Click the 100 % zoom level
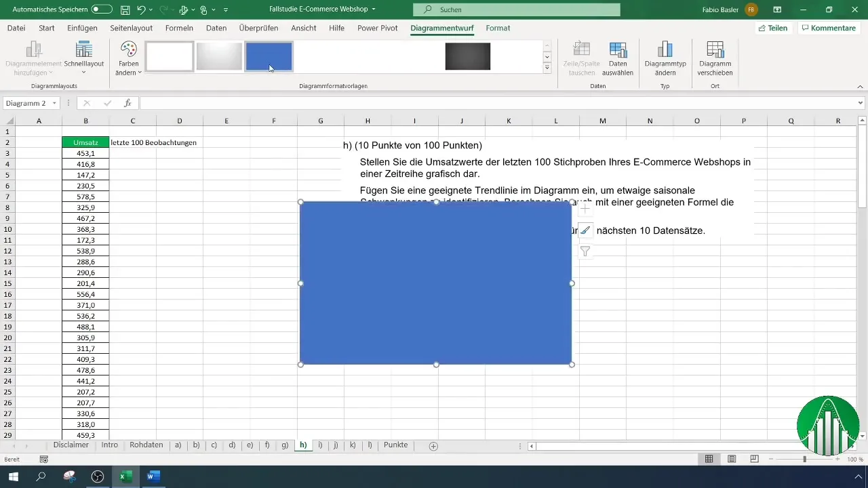The width and height of the screenshot is (868, 488). point(854,459)
